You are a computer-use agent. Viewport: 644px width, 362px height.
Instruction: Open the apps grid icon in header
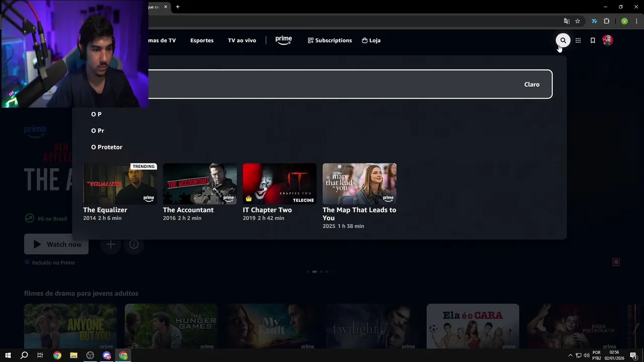pyautogui.click(x=578, y=40)
